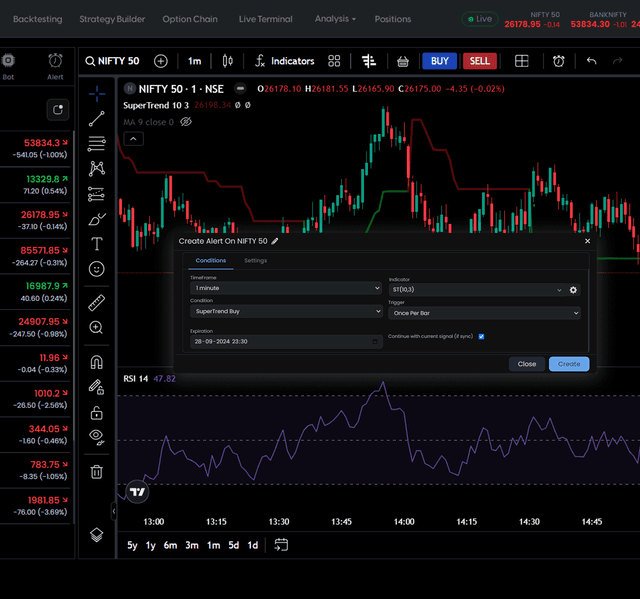This screenshot has width=640, height=599.
Task: Toggle the Live status indicator
Action: point(479,19)
